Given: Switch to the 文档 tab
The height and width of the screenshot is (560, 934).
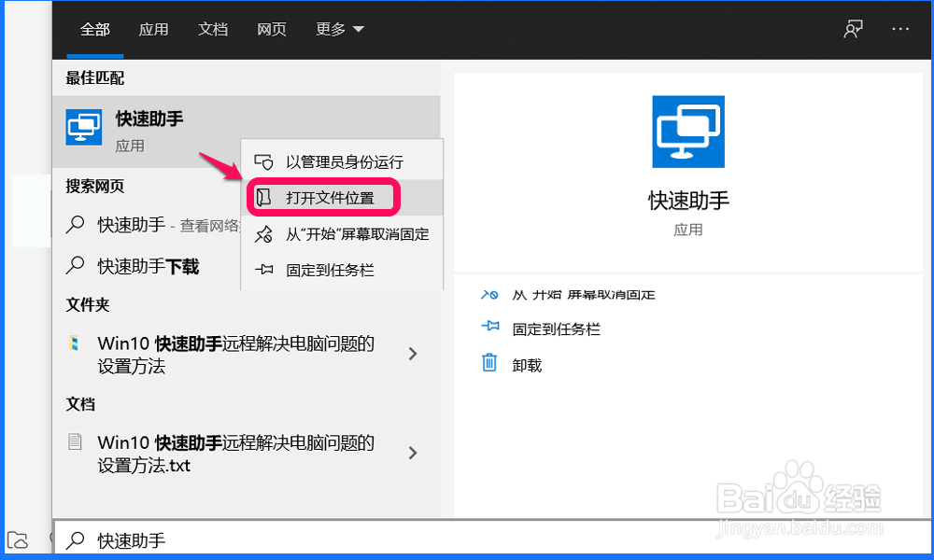Looking at the screenshot, I should pos(213,29).
